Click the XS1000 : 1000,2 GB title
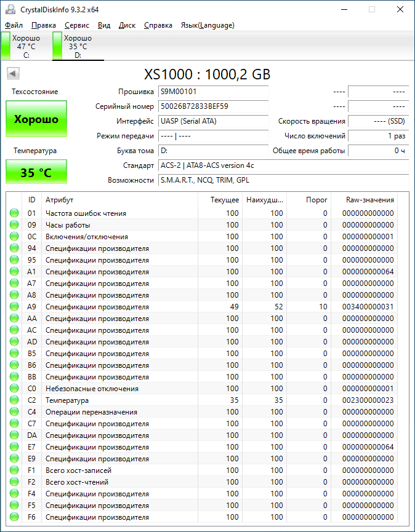The width and height of the screenshot is (415, 532). click(x=207, y=74)
